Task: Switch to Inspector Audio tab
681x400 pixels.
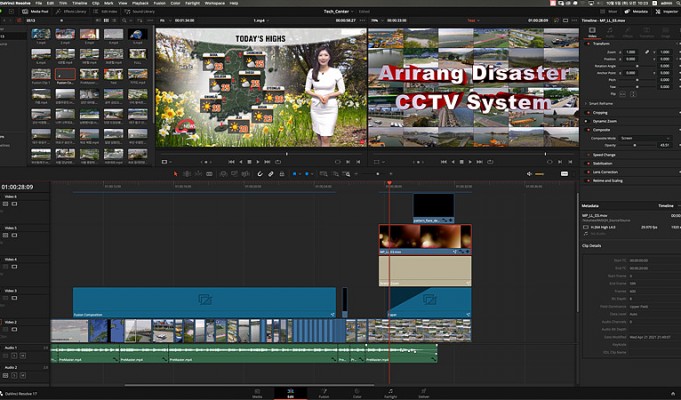Action: pyautogui.click(x=610, y=32)
